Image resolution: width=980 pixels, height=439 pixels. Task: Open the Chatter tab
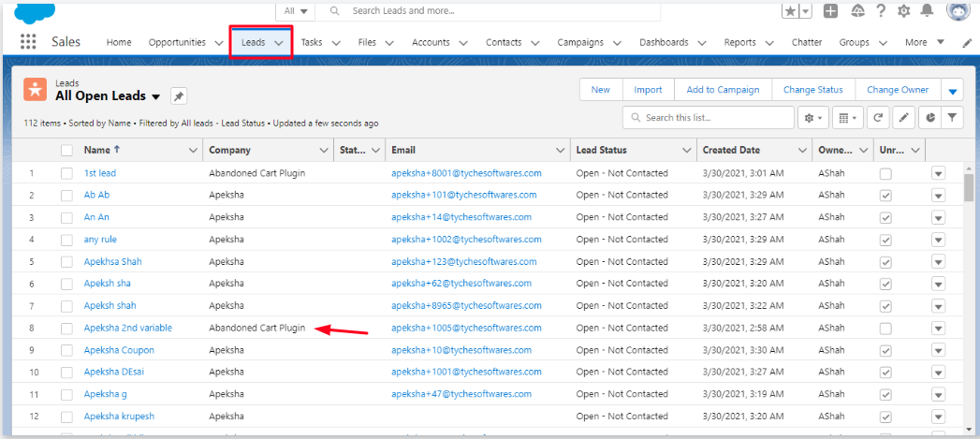[806, 42]
